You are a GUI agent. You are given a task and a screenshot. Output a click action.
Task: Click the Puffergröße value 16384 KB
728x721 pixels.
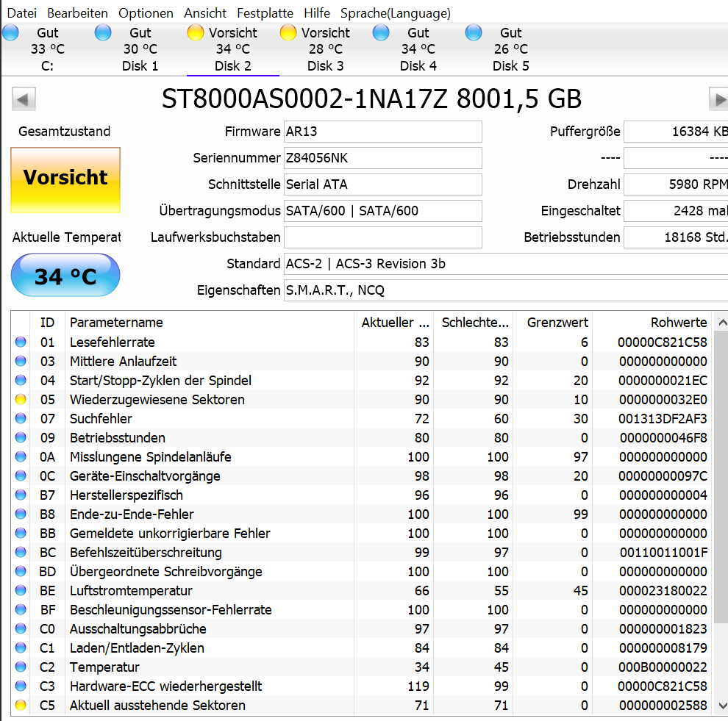click(x=676, y=132)
